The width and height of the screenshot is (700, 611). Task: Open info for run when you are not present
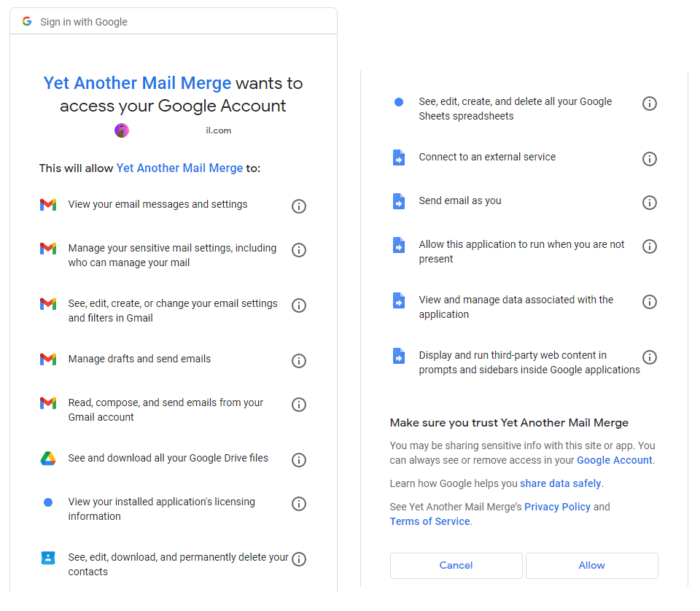(650, 246)
